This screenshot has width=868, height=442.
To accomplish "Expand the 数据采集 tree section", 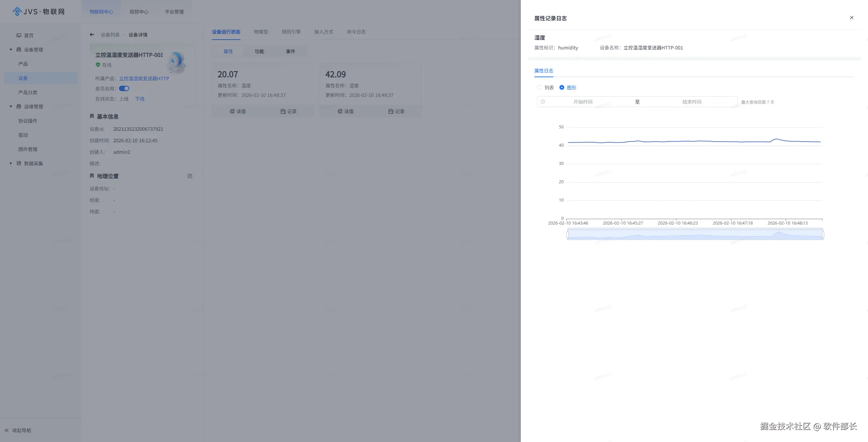I will 11,163.
